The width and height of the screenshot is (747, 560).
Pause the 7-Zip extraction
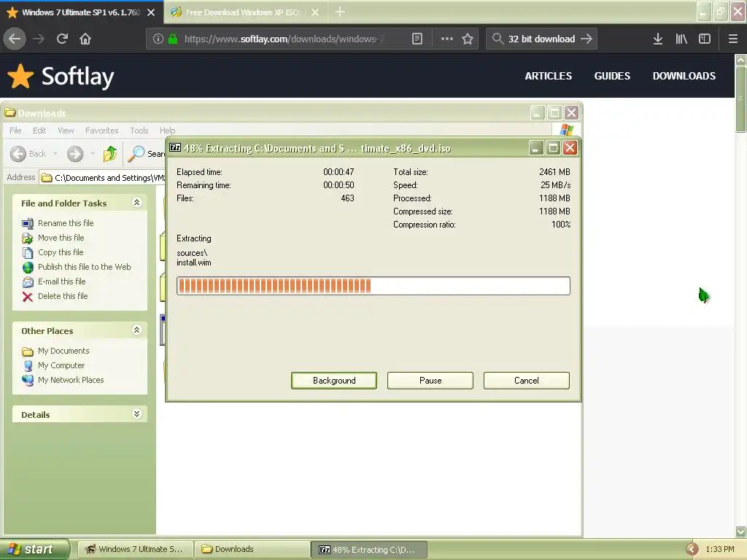[430, 381]
